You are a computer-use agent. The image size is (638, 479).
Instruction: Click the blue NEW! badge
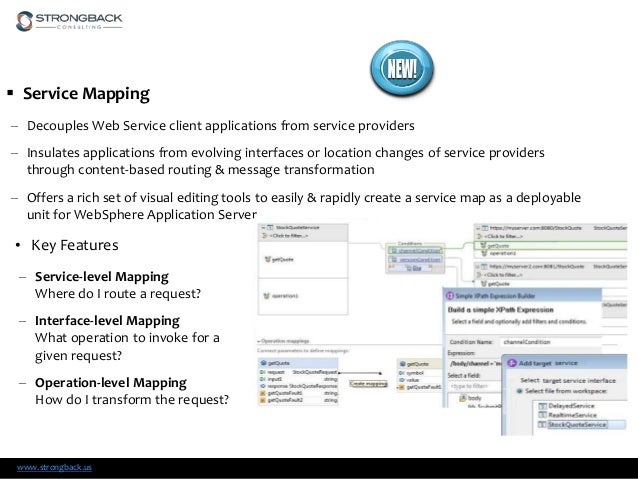[x=402, y=68]
